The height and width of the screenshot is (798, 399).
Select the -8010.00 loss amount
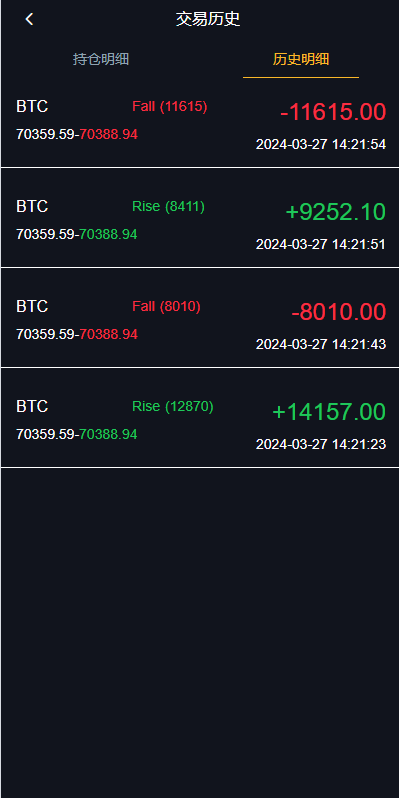pos(338,311)
